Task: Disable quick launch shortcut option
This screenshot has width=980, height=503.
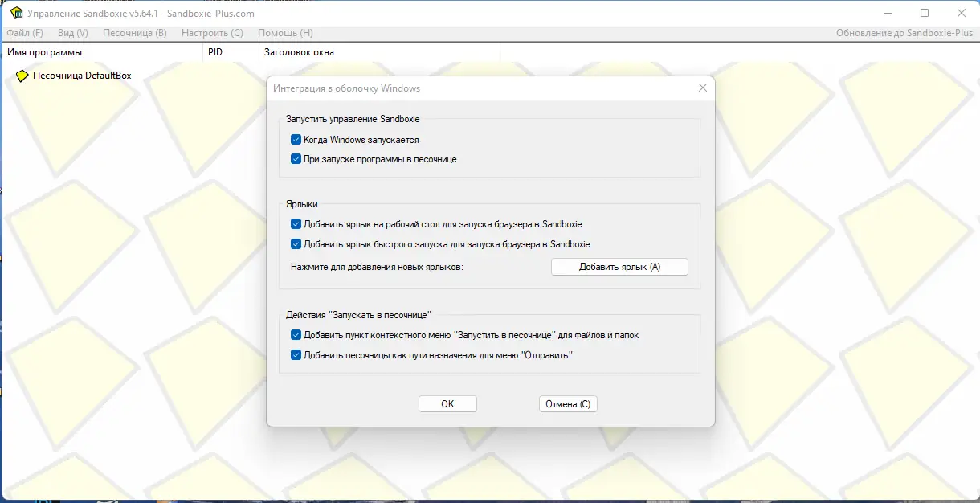Action: point(296,243)
